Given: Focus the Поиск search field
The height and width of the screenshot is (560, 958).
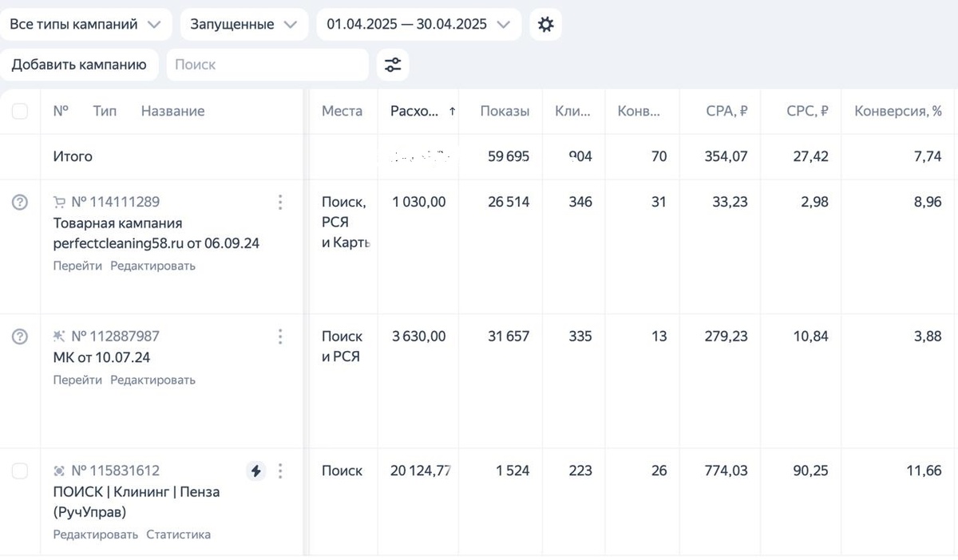Looking at the screenshot, I should pyautogui.click(x=267, y=65).
